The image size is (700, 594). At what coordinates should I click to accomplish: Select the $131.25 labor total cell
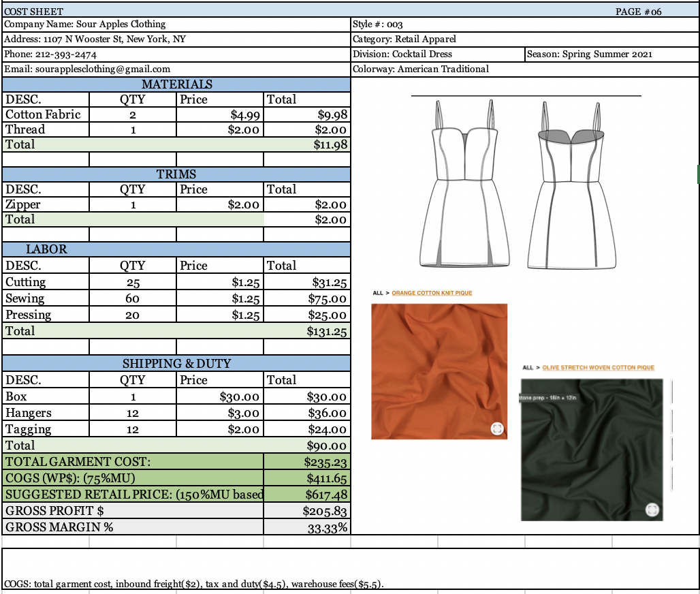(307, 331)
